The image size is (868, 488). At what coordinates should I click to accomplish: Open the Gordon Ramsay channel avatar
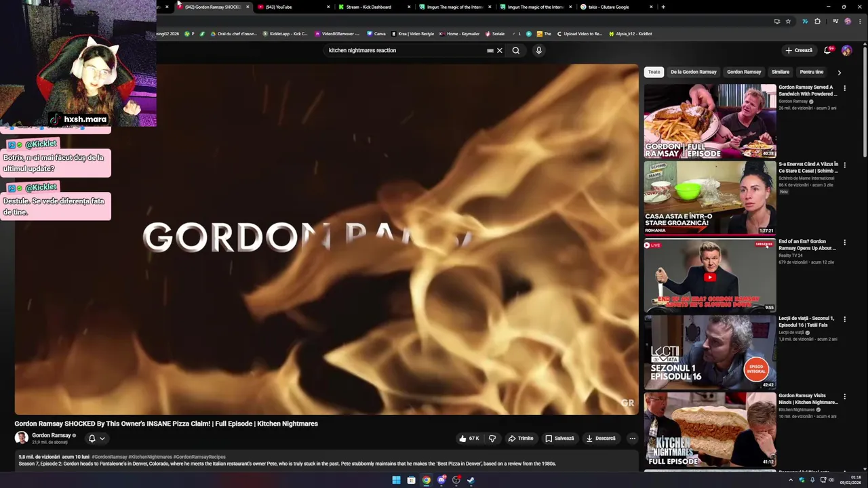tap(22, 438)
